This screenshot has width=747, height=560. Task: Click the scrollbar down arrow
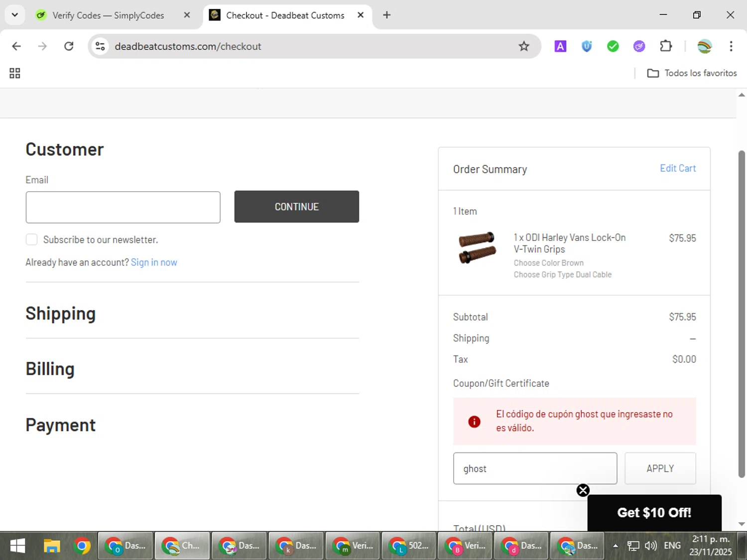742,524
